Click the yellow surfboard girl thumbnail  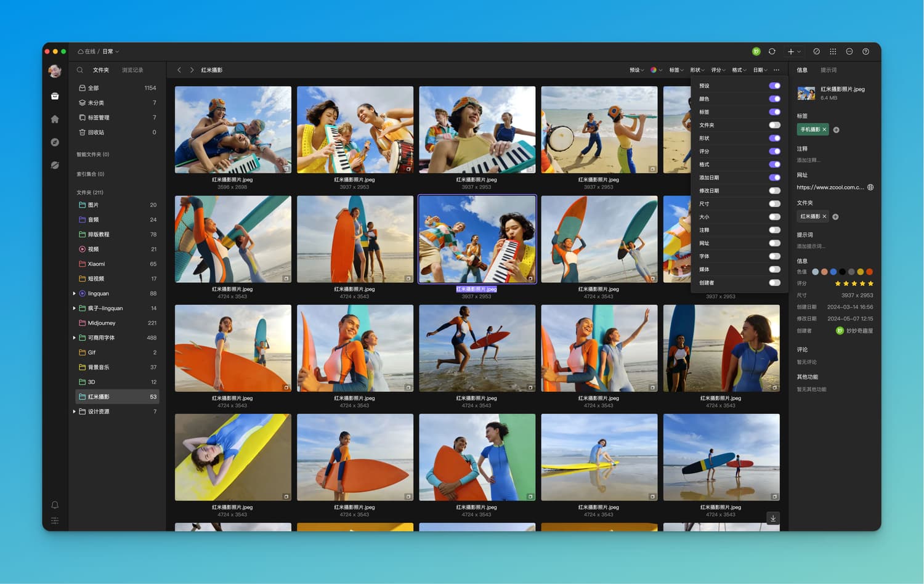(x=233, y=457)
